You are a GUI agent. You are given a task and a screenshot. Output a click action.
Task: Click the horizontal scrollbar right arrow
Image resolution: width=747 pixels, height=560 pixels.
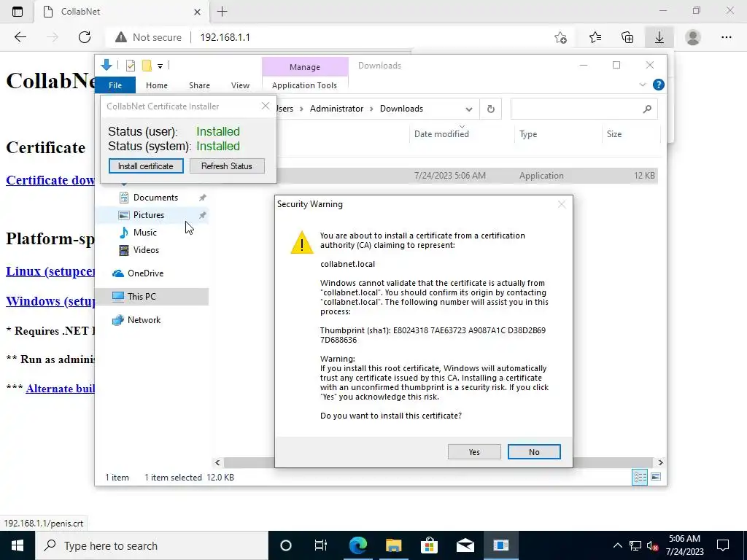tap(660, 462)
